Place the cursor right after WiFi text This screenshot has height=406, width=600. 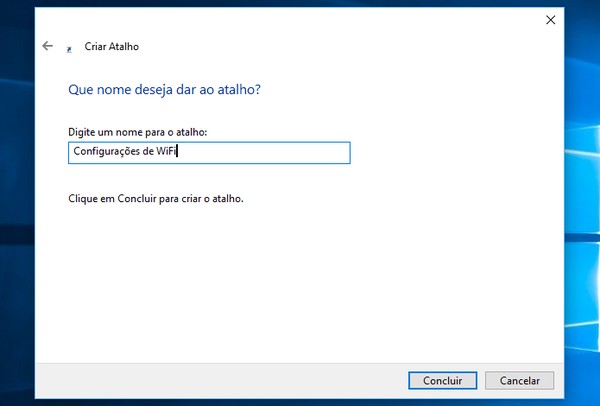pos(177,152)
